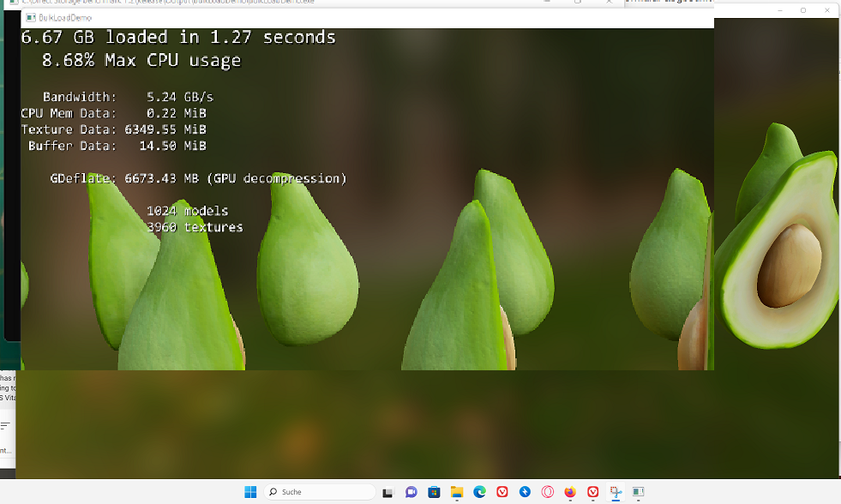
Task: Minimize the background window at top right
Action: click(x=780, y=10)
